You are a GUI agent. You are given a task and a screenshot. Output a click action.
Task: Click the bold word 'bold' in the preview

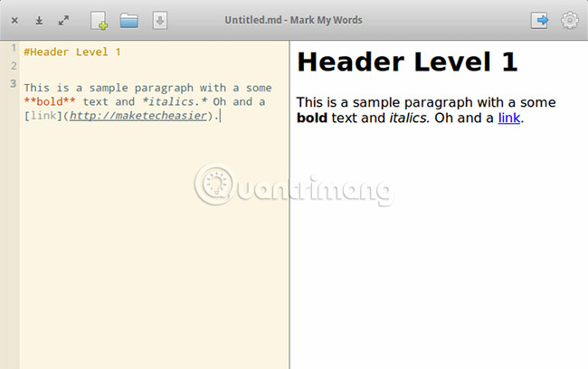tap(312, 118)
